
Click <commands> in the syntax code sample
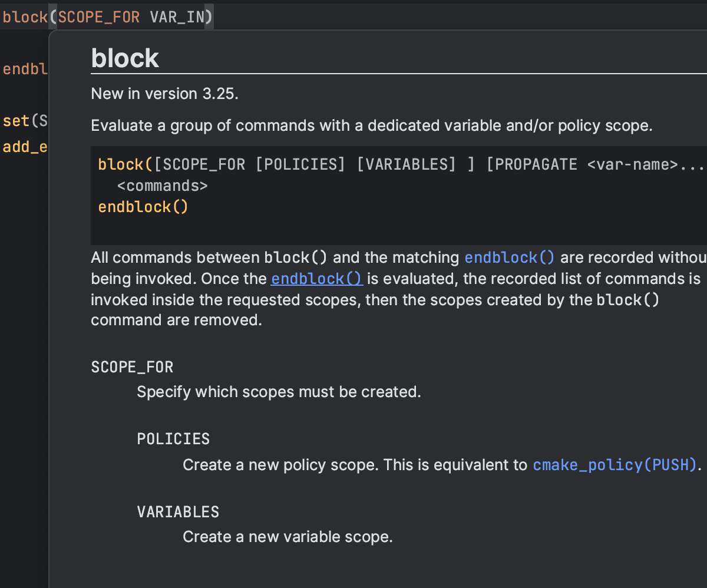(163, 186)
